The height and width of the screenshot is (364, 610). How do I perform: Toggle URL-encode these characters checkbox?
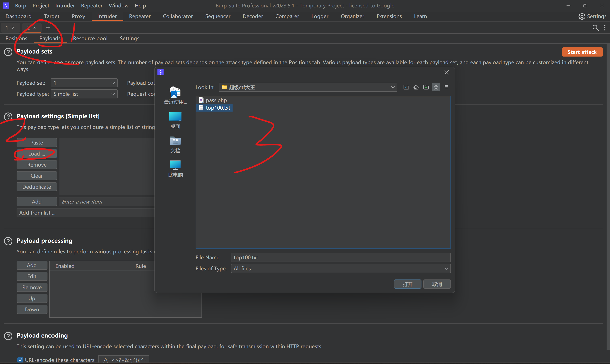pyautogui.click(x=20, y=360)
